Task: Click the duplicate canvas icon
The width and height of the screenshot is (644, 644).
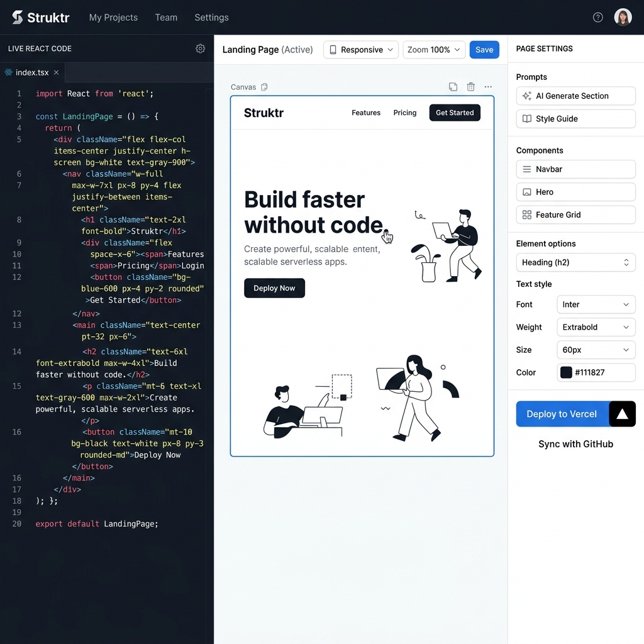Action: tap(453, 87)
